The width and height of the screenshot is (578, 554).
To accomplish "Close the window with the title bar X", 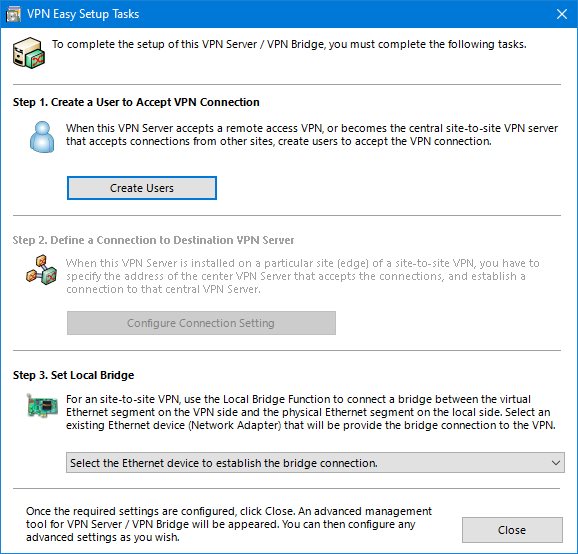I will coord(562,14).
